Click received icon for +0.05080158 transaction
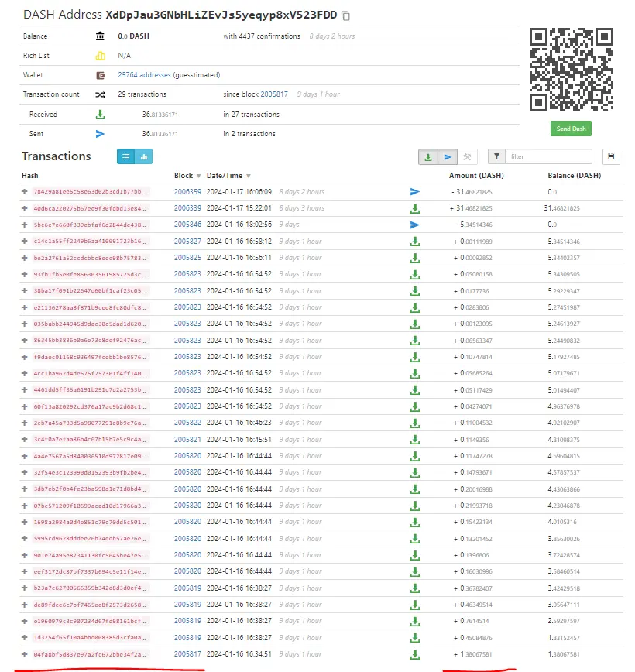 click(414, 275)
